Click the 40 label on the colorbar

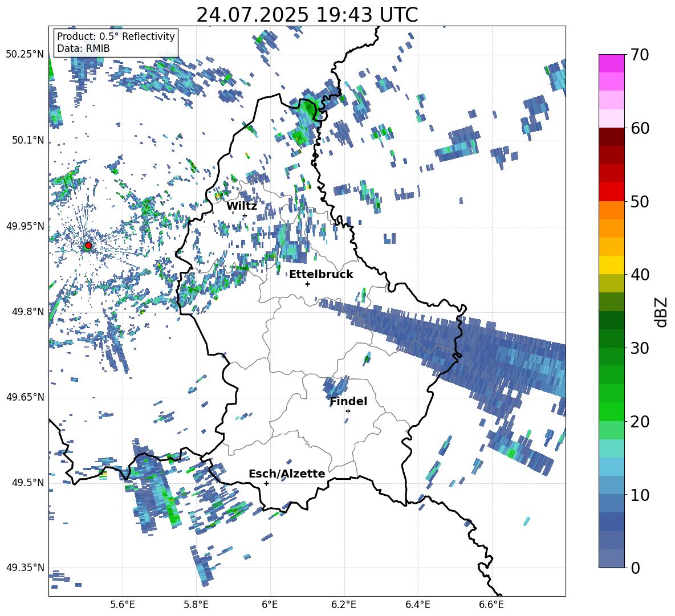pyautogui.click(x=640, y=275)
